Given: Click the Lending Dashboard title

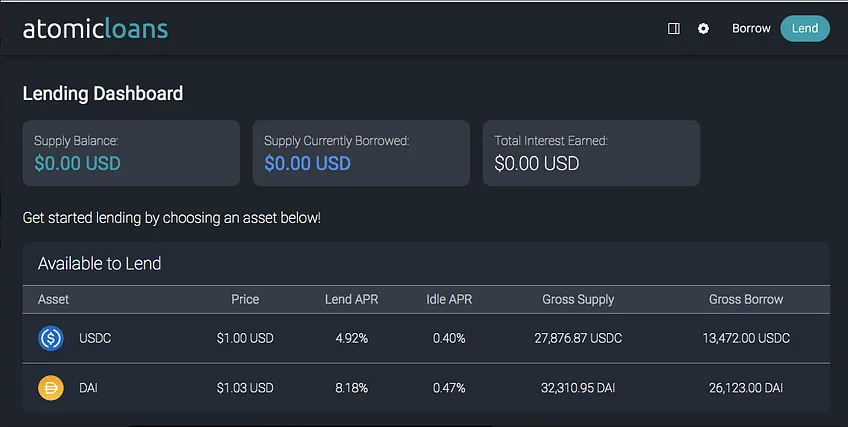Looking at the screenshot, I should pyautogui.click(x=103, y=94).
